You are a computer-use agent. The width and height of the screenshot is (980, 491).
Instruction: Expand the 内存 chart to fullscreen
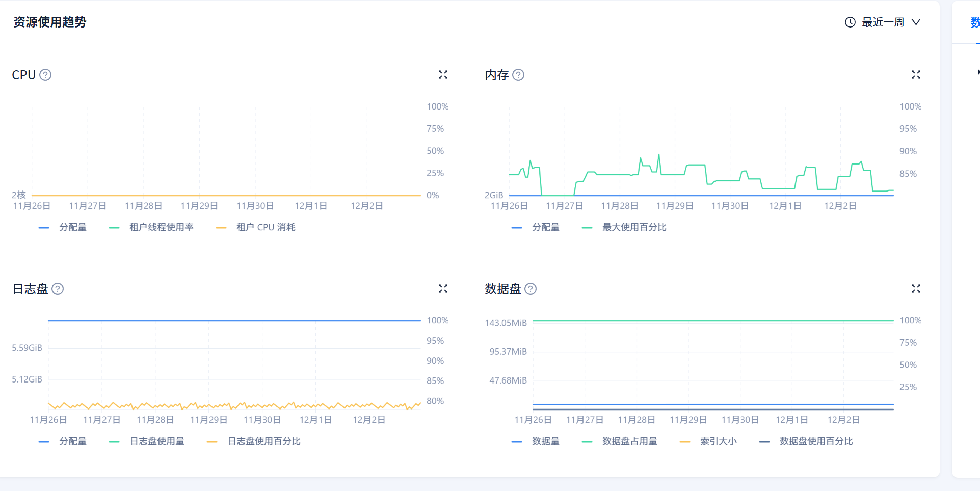[x=916, y=75]
